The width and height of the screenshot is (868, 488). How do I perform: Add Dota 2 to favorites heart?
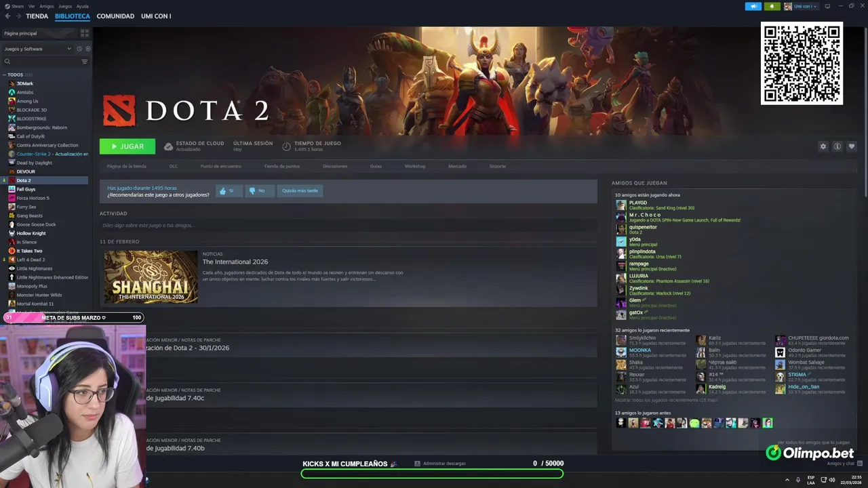852,146
